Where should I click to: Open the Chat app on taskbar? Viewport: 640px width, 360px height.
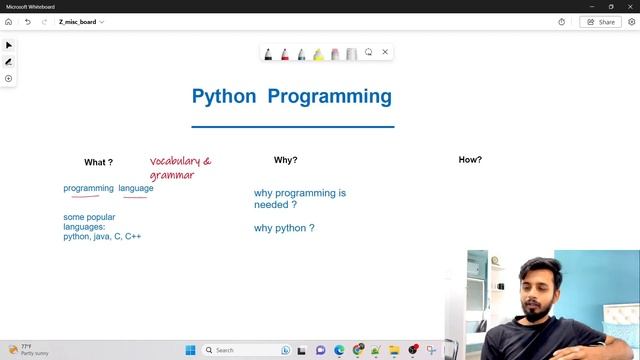(320, 350)
